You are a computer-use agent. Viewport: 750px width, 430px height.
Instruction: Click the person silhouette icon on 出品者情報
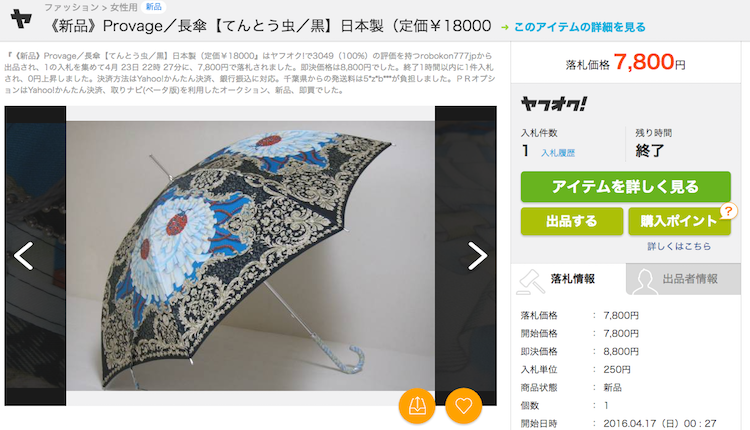pyautogui.click(x=644, y=282)
